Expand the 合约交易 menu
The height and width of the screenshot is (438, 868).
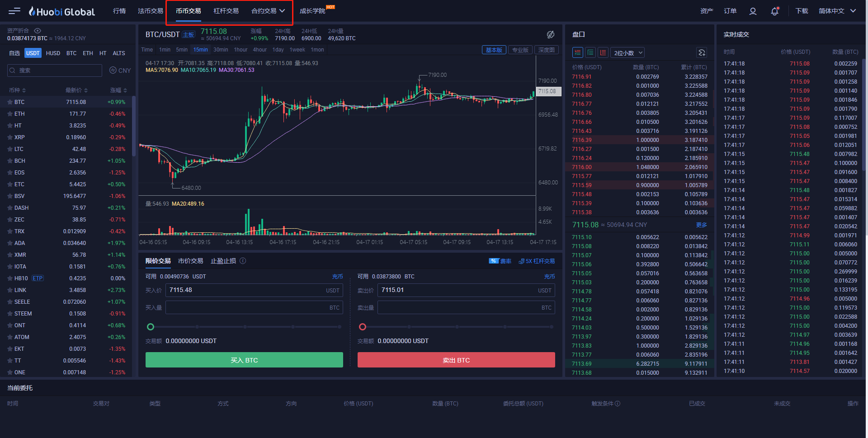pos(268,11)
